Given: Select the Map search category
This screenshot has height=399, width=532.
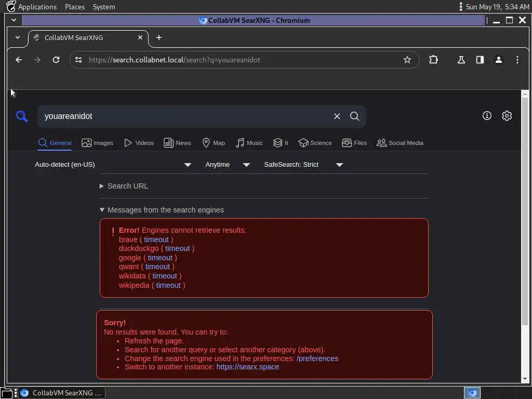Looking at the screenshot, I should [x=214, y=143].
